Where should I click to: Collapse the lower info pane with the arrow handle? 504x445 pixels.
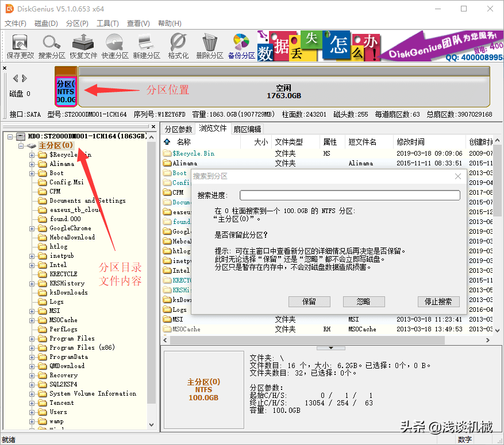[x=331, y=348]
